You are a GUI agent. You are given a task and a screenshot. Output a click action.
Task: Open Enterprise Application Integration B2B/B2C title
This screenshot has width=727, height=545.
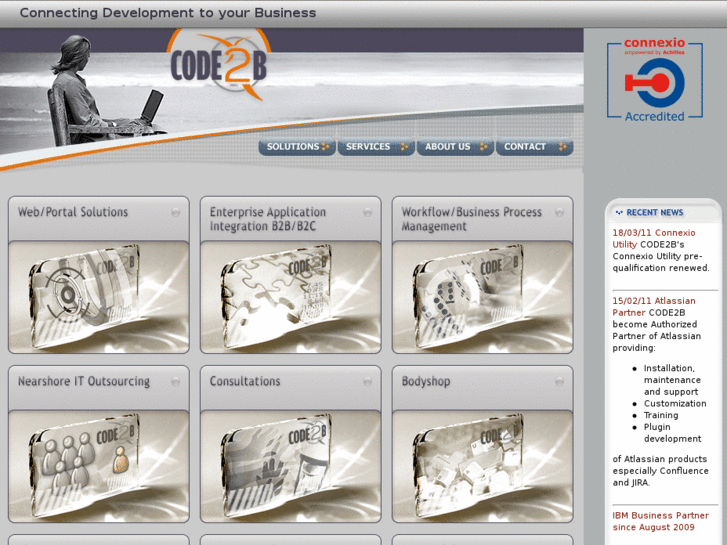tap(268, 219)
